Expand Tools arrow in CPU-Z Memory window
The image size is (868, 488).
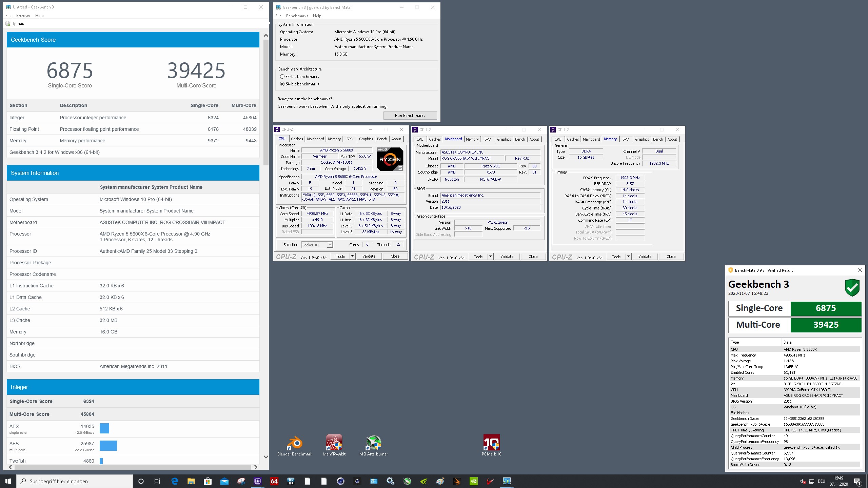[x=628, y=257]
